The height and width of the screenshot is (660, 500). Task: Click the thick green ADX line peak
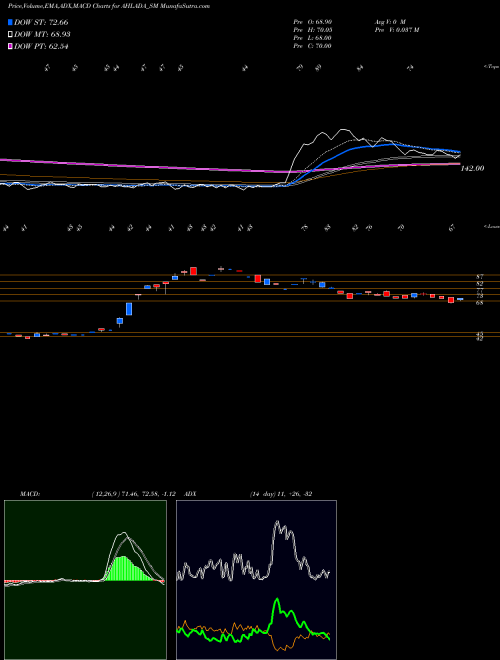coord(277,600)
